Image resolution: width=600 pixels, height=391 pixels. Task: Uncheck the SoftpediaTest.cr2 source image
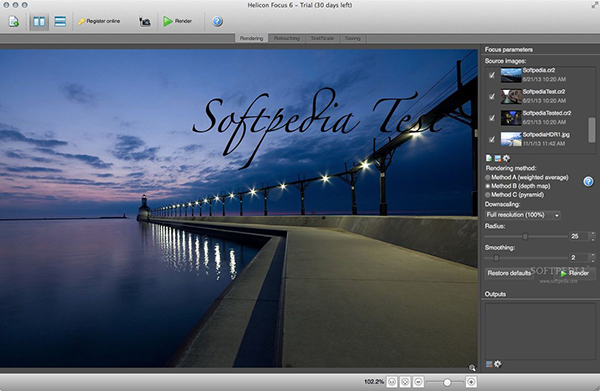click(x=492, y=97)
